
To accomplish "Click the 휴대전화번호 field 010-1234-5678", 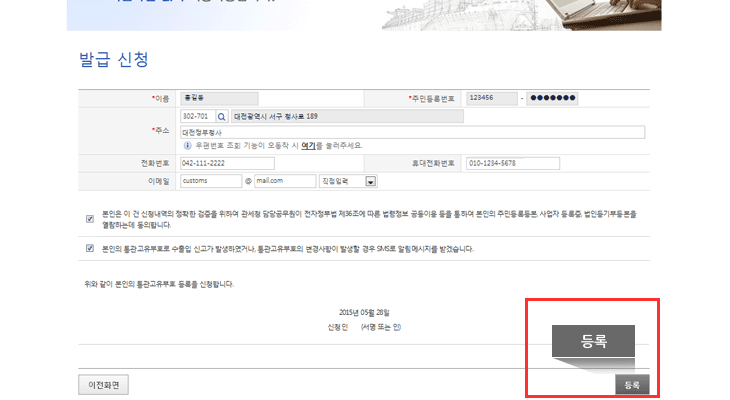I will [x=513, y=163].
